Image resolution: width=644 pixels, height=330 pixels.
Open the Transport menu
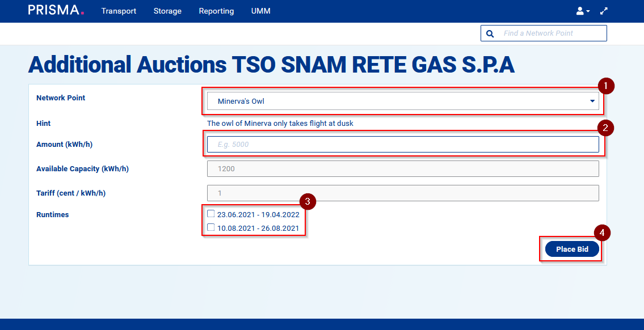pyautogui.click(x=119, y=11)
